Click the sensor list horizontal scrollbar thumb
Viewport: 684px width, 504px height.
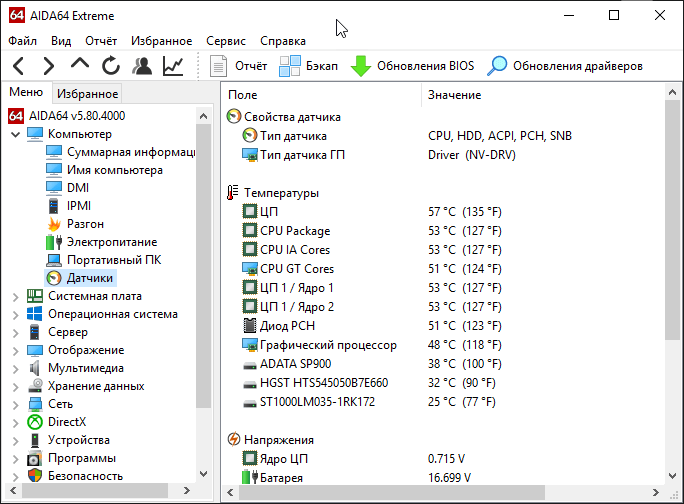392,493
